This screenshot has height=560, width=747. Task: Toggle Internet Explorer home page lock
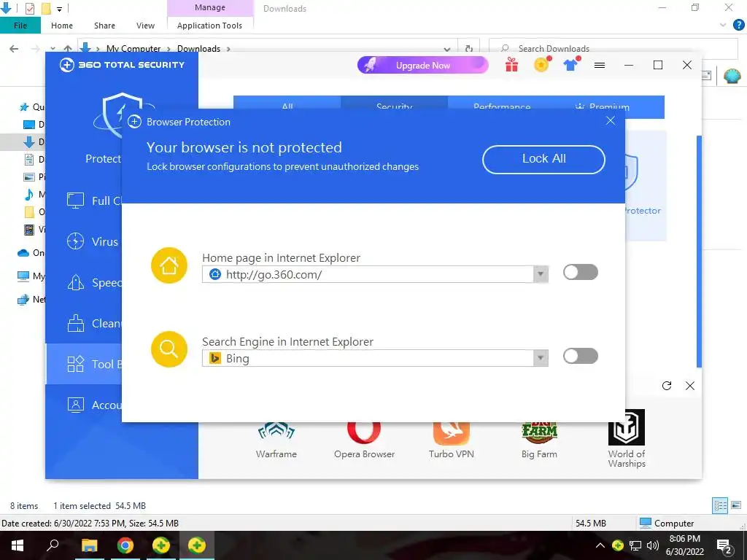click(x=580, y=272)
